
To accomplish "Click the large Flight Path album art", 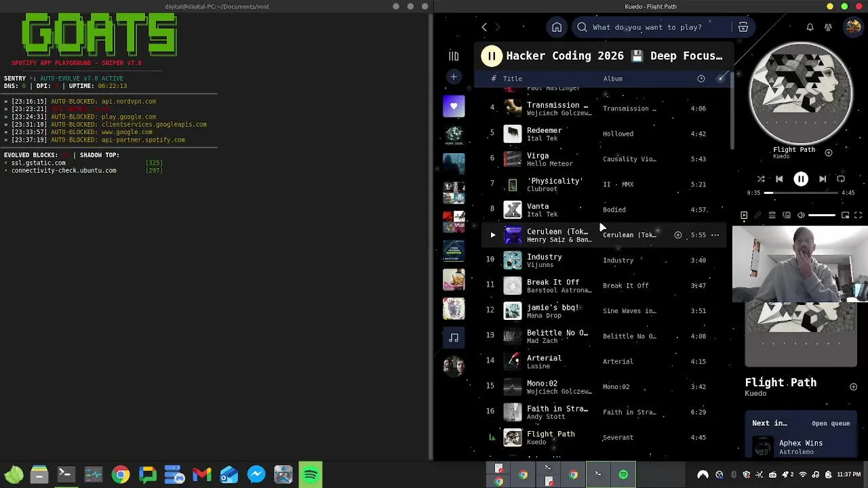I will click(x=801, y=93).
